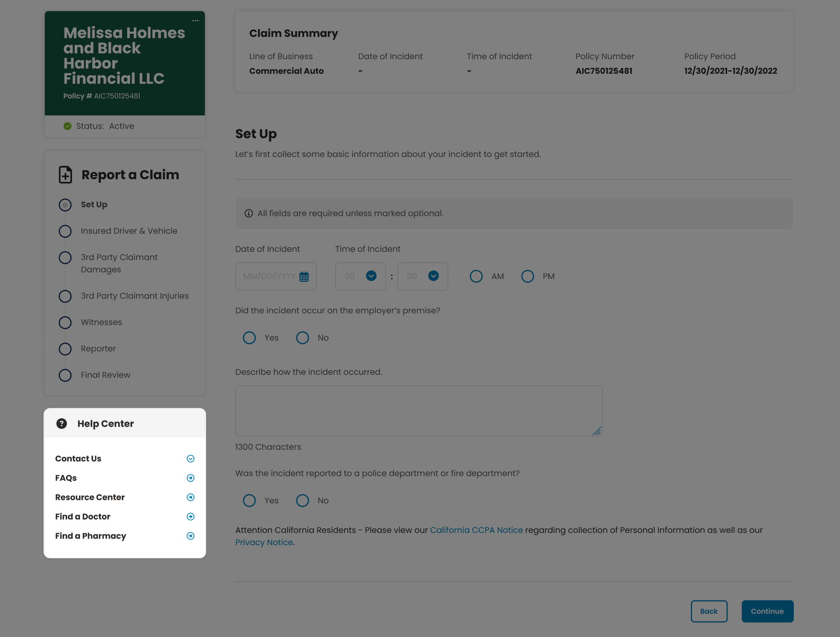Open the Resource Center help link
This screenshot has width=840, height=637.
(x=90, y=497)
